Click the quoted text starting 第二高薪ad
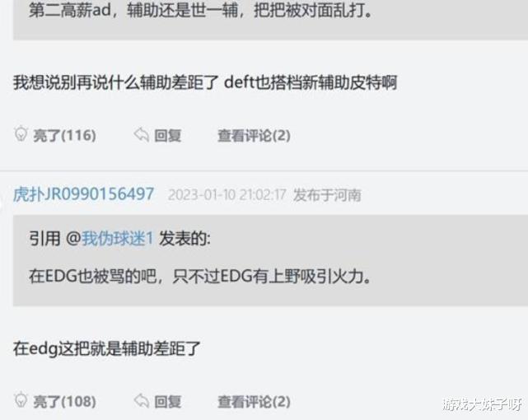Screen dimensions: 528x420 pos(201,10)
